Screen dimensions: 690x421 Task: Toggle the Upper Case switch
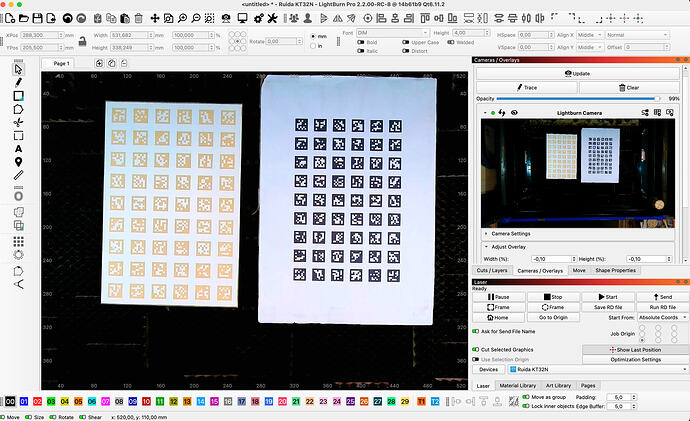[x=405, y=42]
